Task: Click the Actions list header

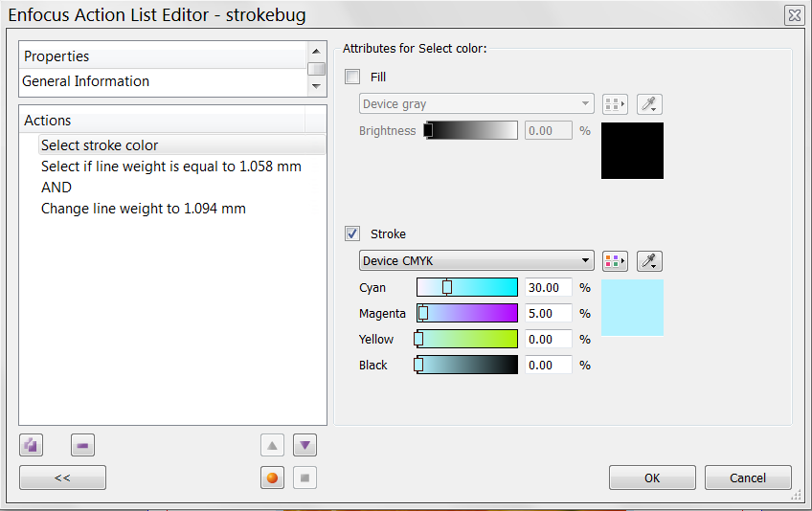Action: coord(163,121)
